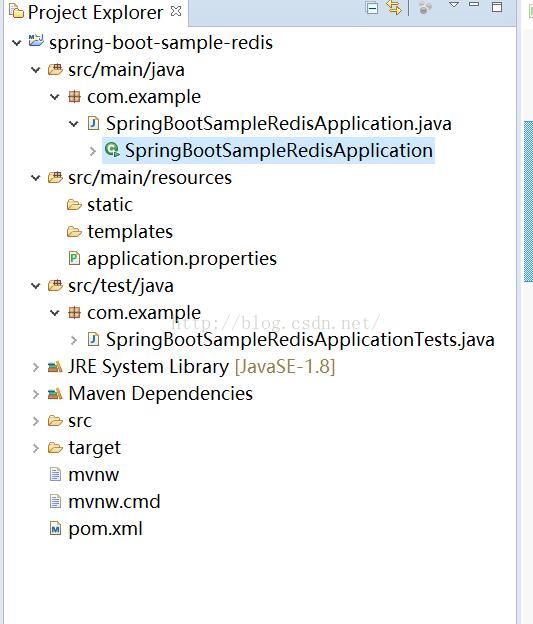Collapse the src/main/java source folder
Screen dimensions: 533x624
click(35, 70)
